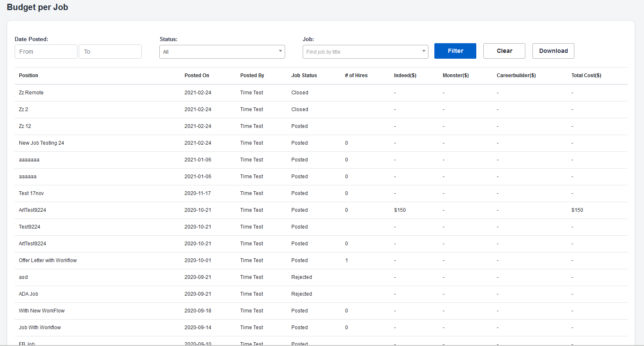Click the # of Hires column header
Screen dimensions: 644x346
point(356,75)
